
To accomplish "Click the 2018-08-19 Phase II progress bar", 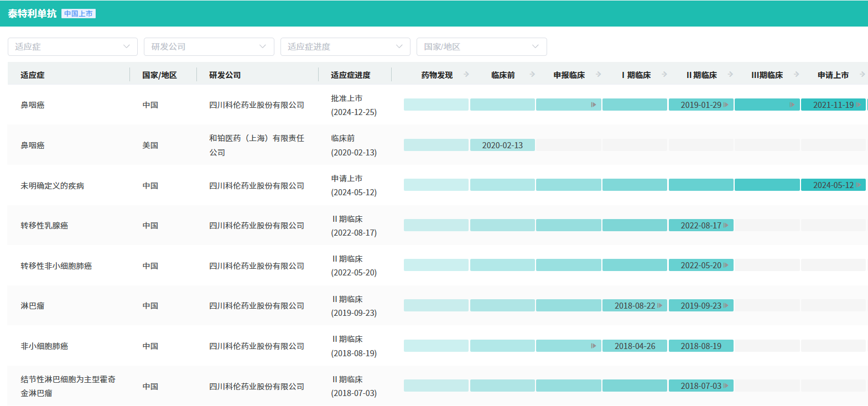I will point(701,346).
